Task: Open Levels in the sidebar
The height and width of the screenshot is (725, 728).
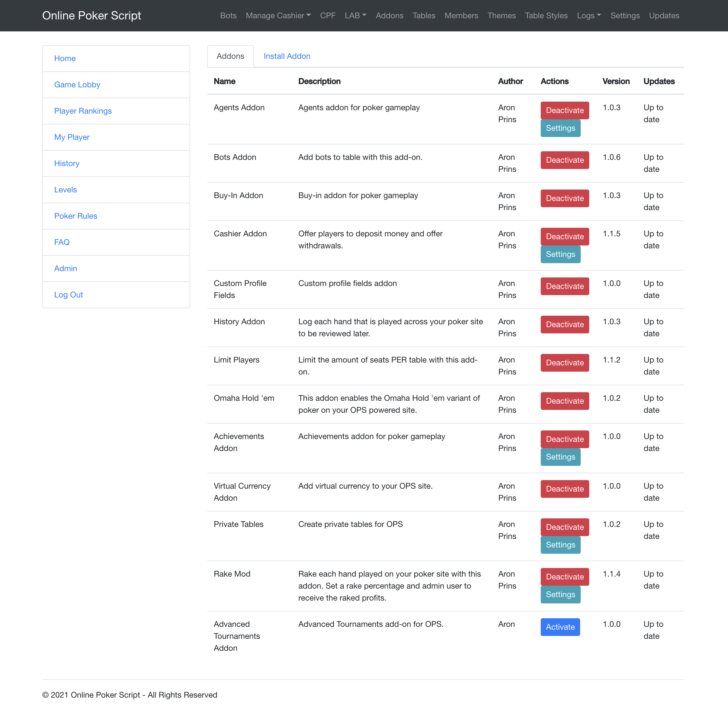Action: point(116,190)
